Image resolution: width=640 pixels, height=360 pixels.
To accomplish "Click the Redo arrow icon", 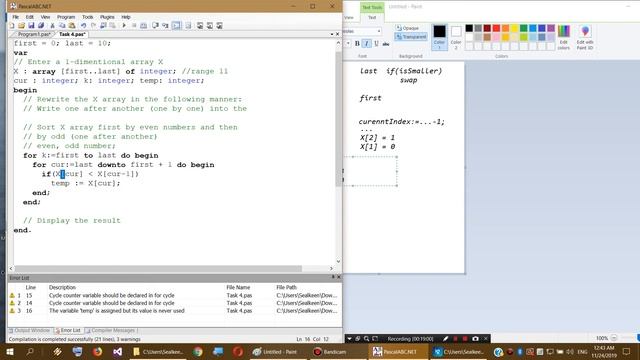I will pyautogui.click(x=93, y=26).
